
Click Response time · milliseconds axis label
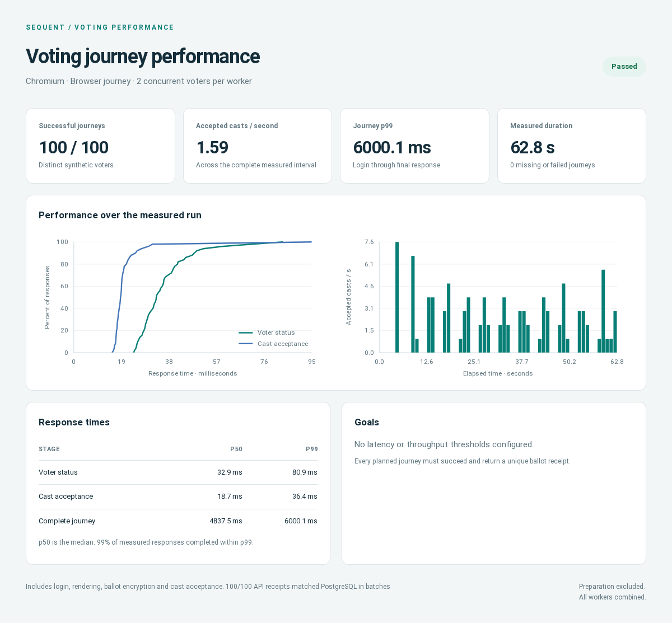point(193,373)
